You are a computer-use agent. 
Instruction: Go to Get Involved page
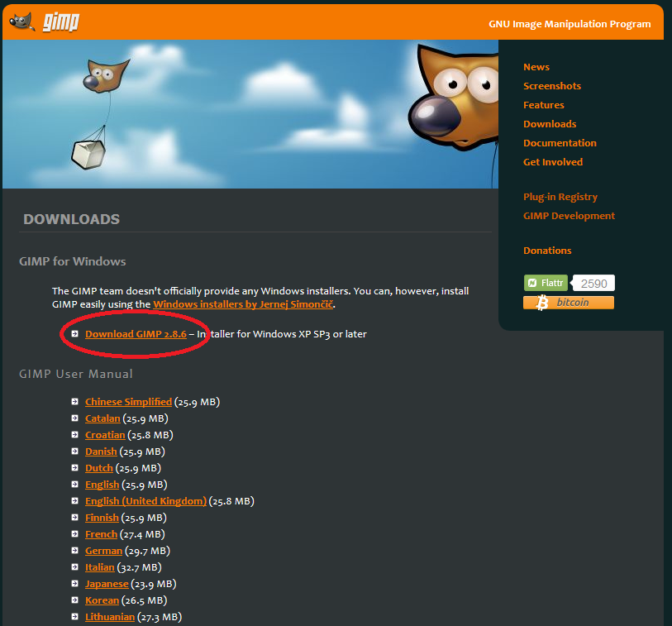[x=553, y=162]
